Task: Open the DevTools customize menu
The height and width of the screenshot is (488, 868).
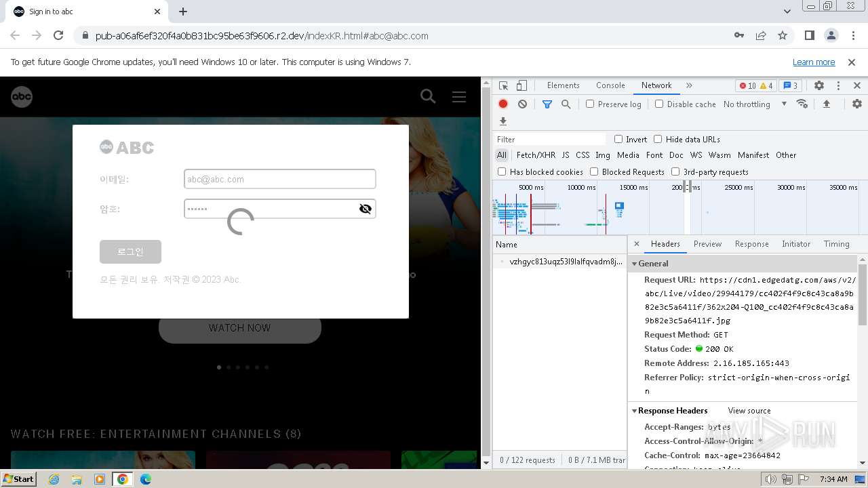Action: click(838, 85)
